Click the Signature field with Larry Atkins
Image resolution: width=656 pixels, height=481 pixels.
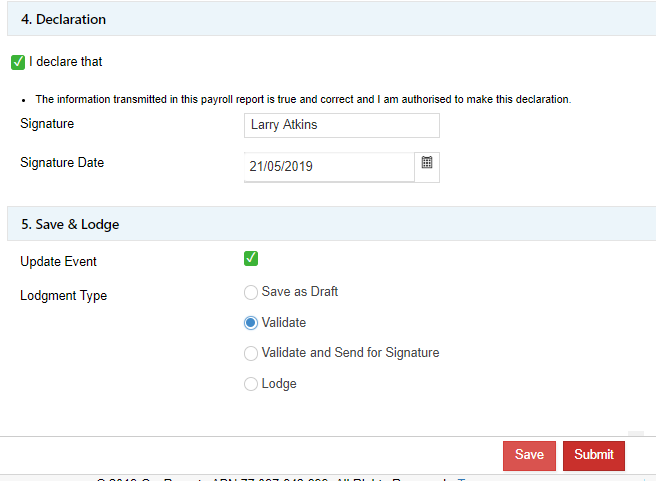341,125
